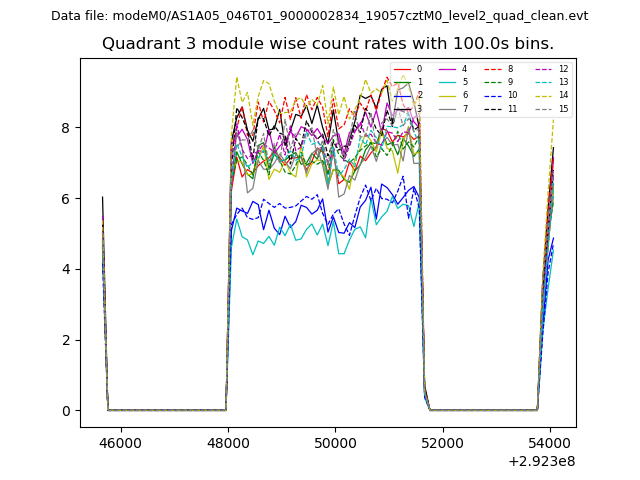Select the cyan solid legend line for module 5
This screenshot has width=640, height=480.
[447, 82]
